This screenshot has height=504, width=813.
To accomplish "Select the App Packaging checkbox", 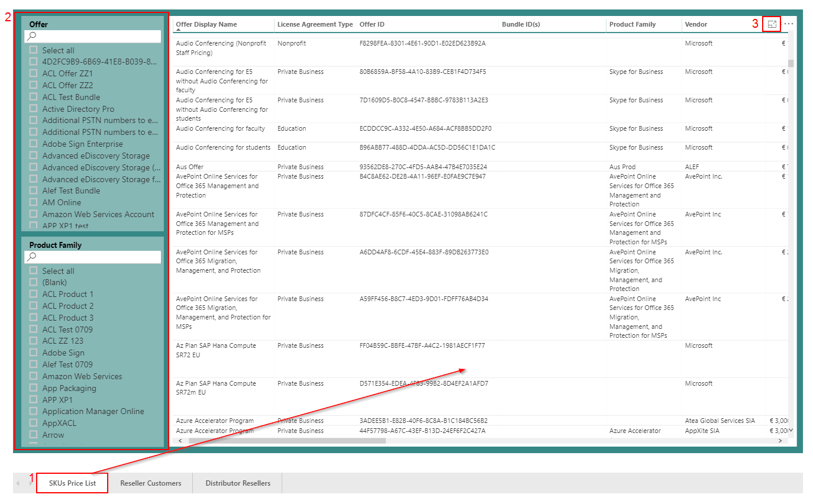I will (x=33, y=388).
